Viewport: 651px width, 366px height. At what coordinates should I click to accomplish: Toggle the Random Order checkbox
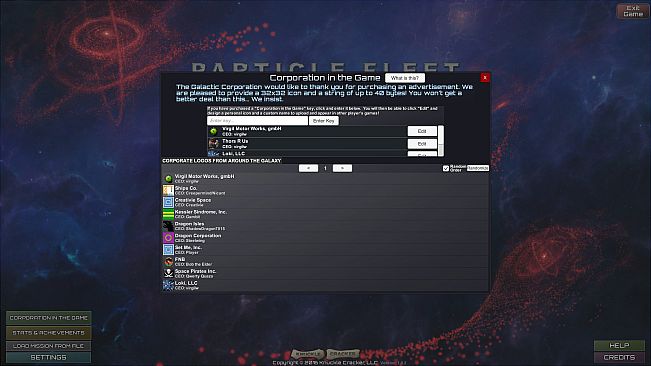pos(446,168)
